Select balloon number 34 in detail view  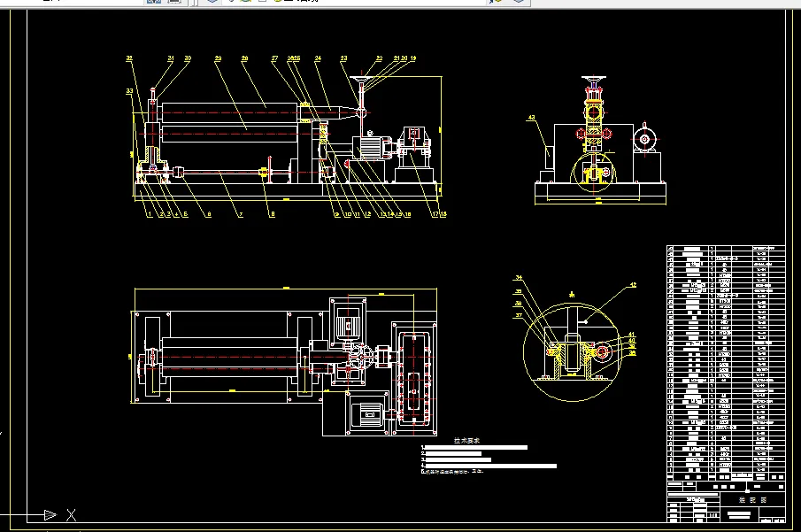click(519, 278)
